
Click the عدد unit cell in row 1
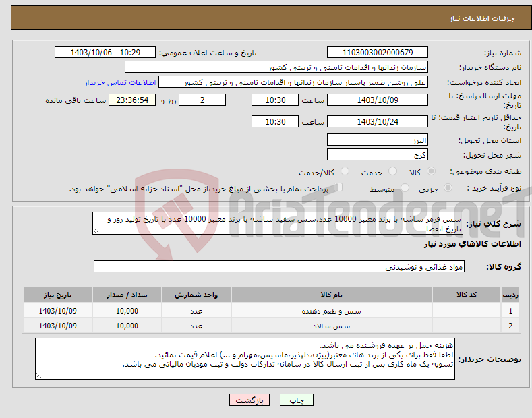(196, 311)
